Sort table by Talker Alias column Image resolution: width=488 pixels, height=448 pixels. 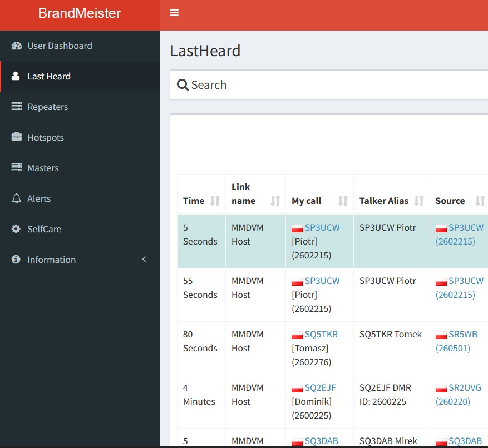[x=419, y=201]
